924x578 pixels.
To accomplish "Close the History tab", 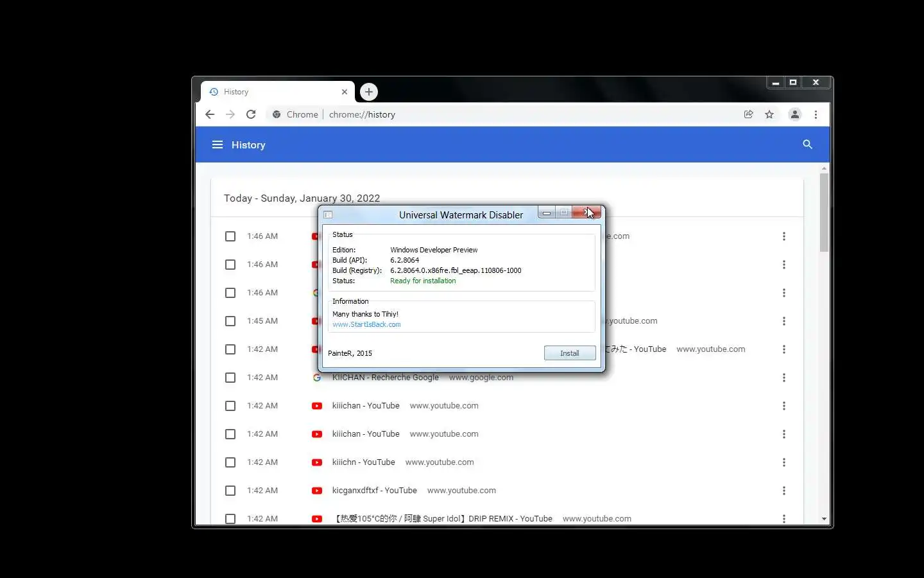I will (345, 92).
